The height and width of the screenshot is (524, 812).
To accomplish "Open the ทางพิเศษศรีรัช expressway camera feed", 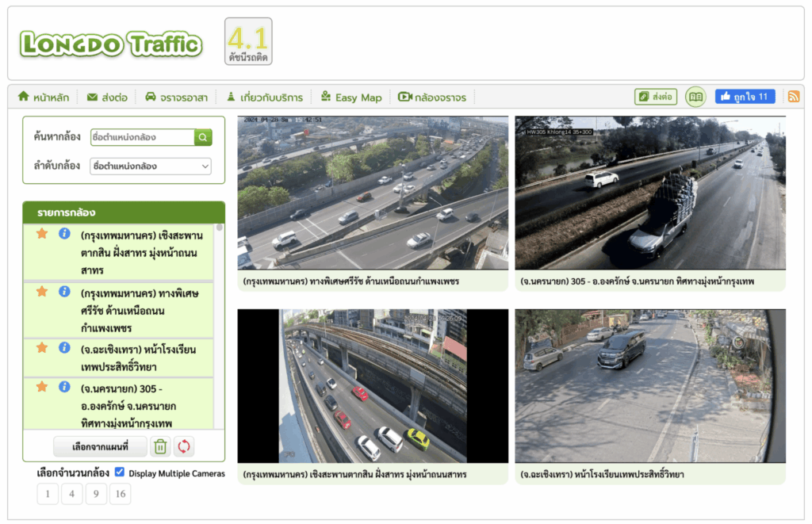I will [373, 193].
